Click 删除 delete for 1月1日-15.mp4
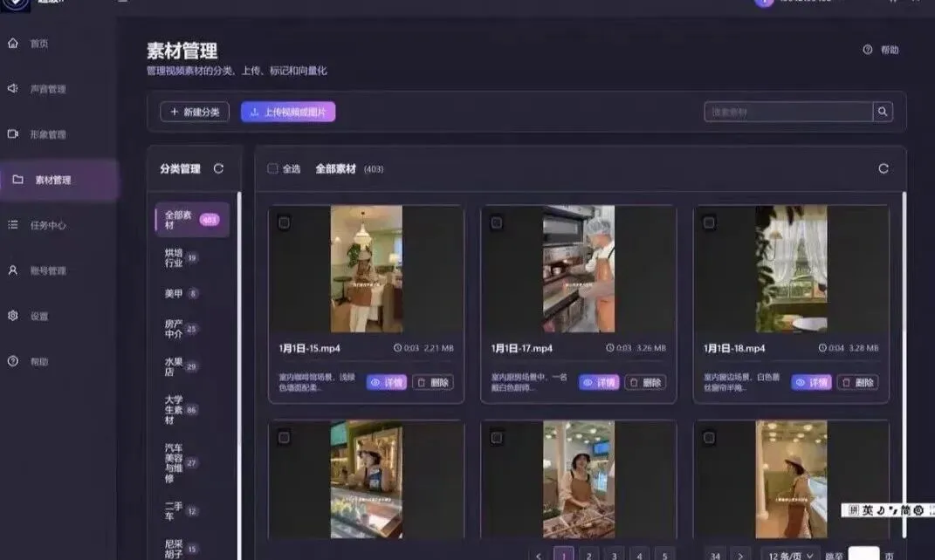The width and height of the screenshot is (935, 560). (433, 382)
